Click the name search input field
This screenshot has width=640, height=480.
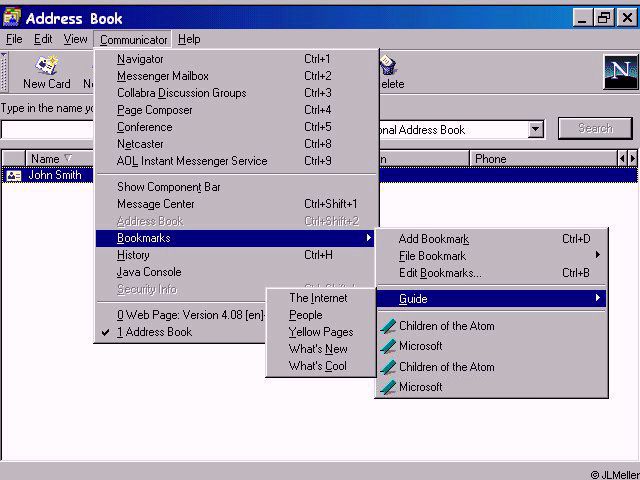(x=47, y=130)
